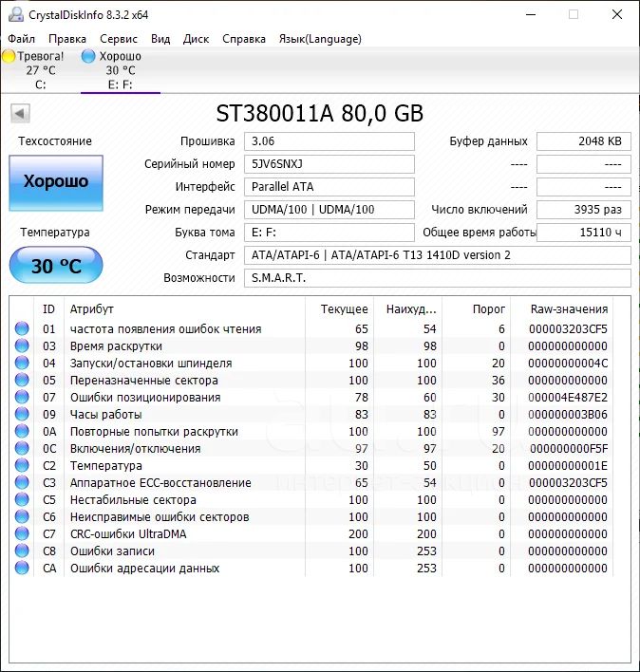The image size is (640, 672).
Task: Open the Правка menu
Action: click(x=67, y=39)
